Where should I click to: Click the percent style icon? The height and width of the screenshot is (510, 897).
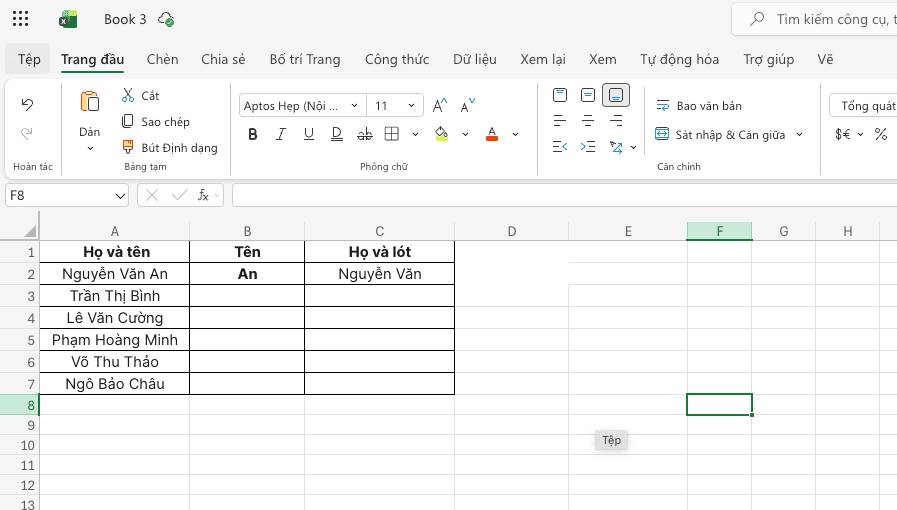tap(881, 134)
